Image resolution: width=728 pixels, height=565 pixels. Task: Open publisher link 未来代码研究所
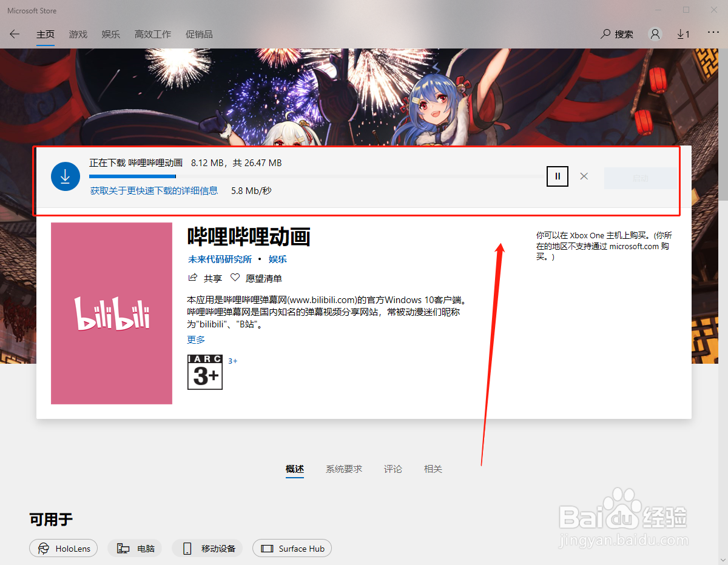point(220,259)
